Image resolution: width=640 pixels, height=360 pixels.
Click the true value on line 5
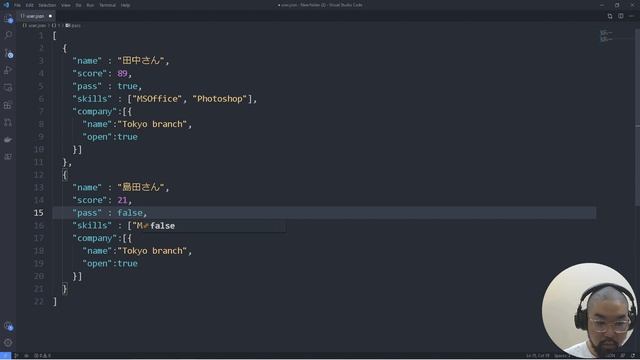pos(127,86)
